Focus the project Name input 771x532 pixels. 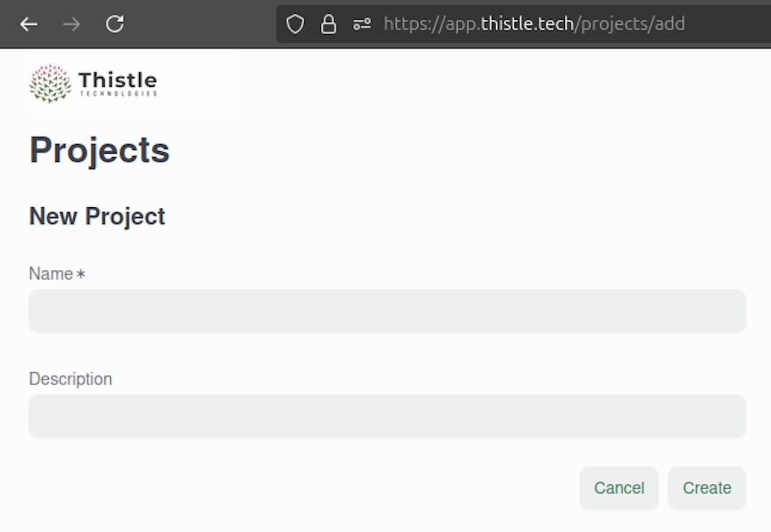pyautogui.click(x=387, y=311)
